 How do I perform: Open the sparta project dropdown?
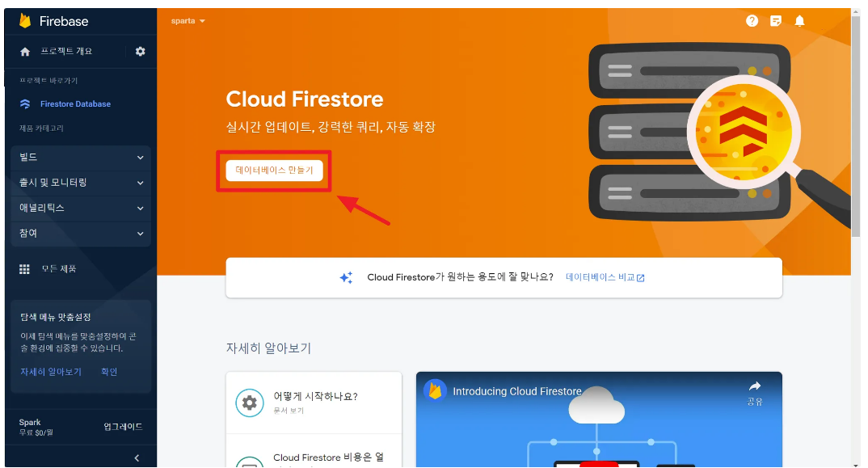(x=188, y=21)
